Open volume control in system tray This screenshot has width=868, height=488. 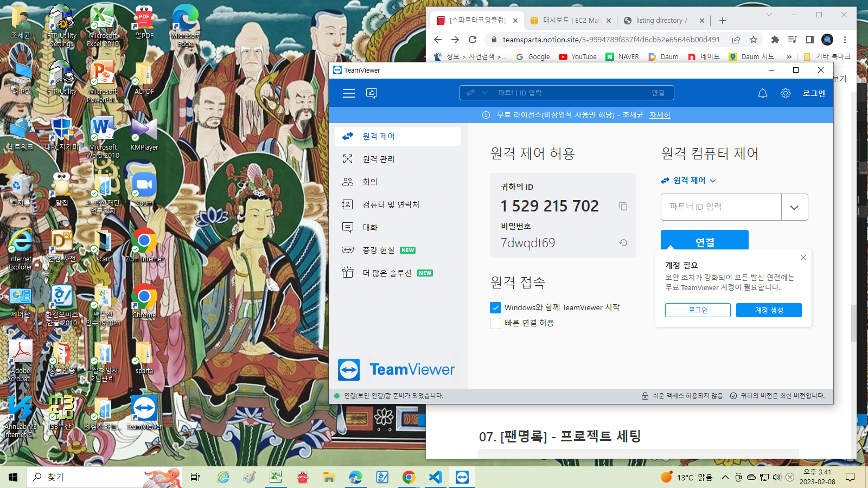[777, 477]
